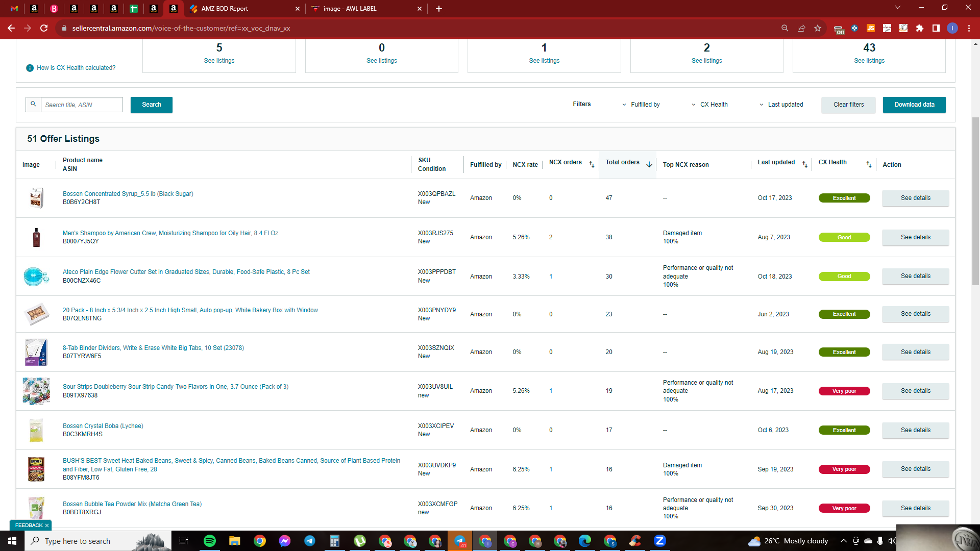Open Chrome's tab search chevron

pos(898,8)
